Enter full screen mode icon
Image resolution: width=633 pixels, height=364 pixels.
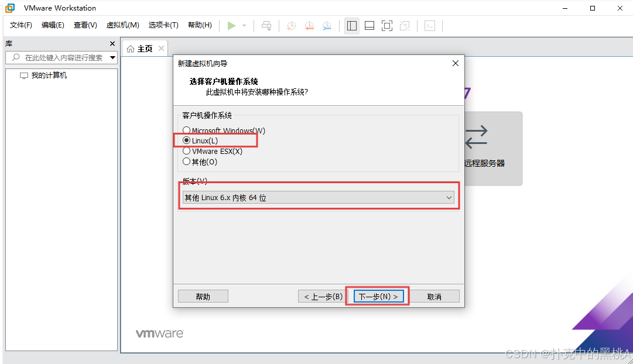[386, 26]
